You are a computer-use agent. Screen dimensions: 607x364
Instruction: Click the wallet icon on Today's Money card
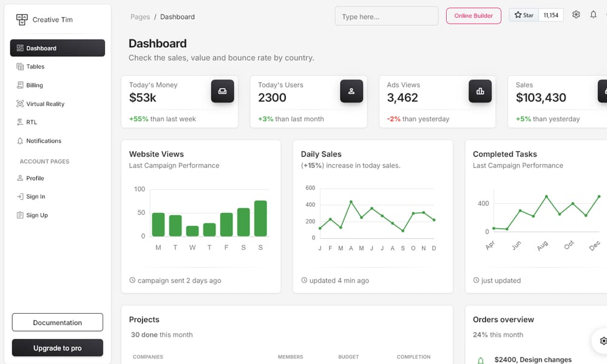[x=223, y=91]
